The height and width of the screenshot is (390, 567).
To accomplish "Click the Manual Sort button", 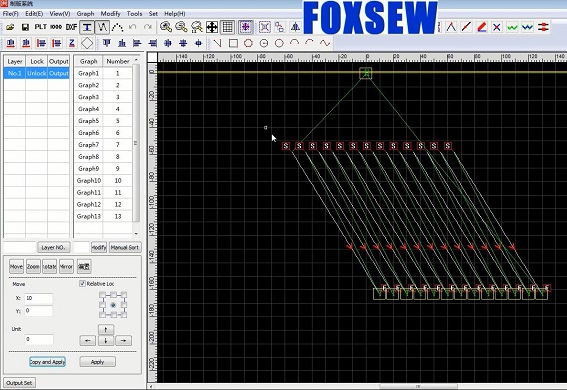I will [125, 247].
